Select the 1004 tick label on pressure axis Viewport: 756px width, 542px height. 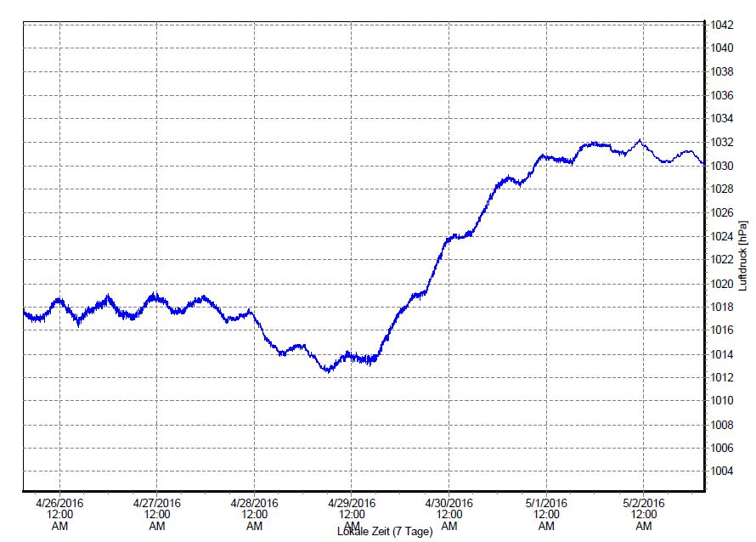(x=721, y=471)
